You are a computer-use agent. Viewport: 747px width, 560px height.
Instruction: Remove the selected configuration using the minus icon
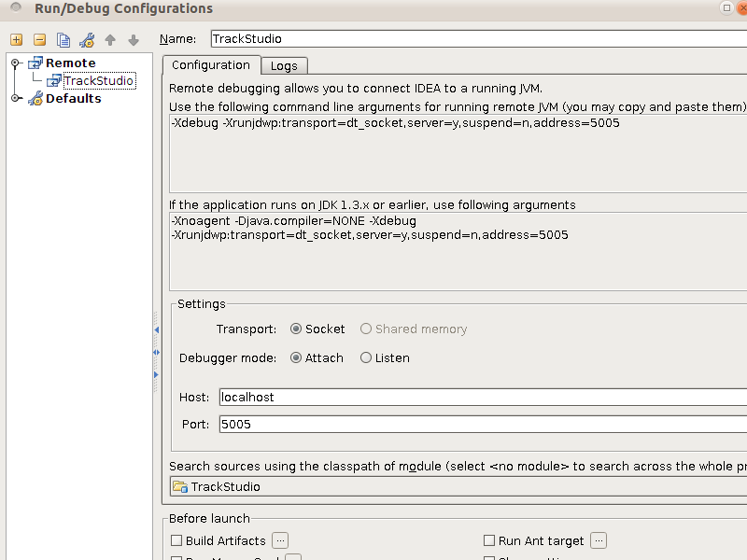pos(39,39)
